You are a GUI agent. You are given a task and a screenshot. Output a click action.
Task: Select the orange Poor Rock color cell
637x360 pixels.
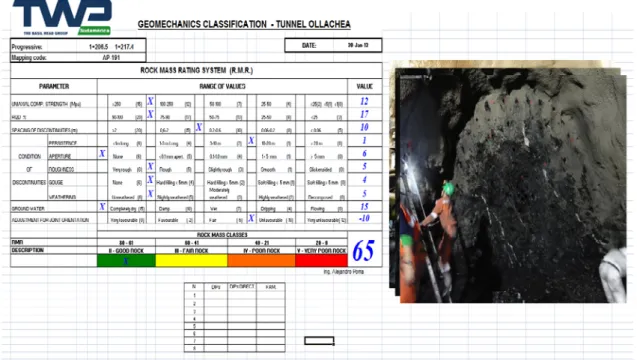(262, 260)
